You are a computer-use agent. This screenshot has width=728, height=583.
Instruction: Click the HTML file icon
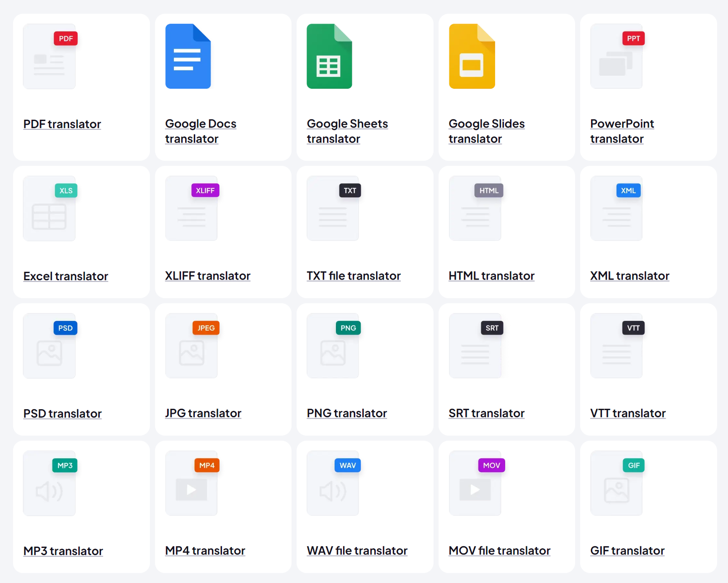[x=476, y=208]
